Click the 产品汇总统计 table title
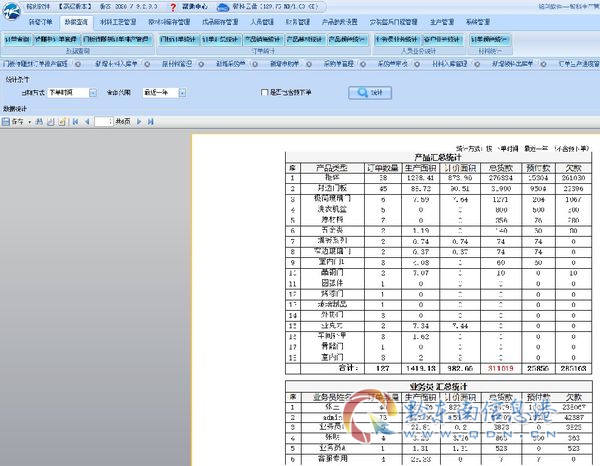 (438, 157)
